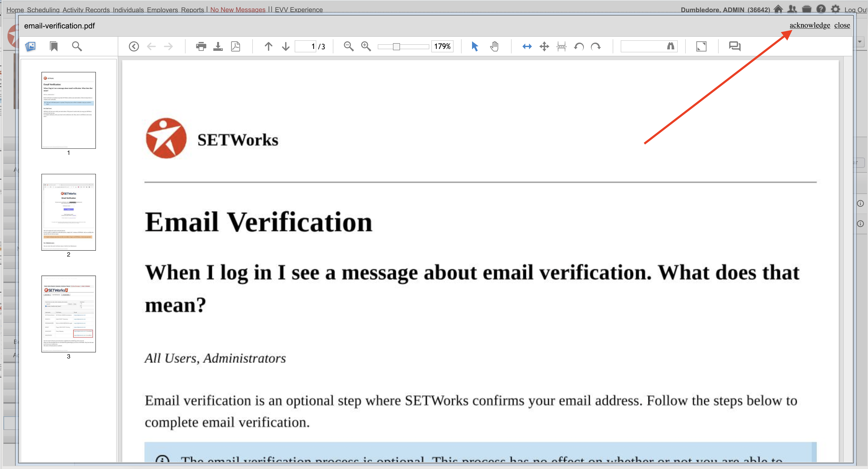Select the hand pan tool
Image resolution: width=868 pixels, height=469 pixels.
[494, 46]
